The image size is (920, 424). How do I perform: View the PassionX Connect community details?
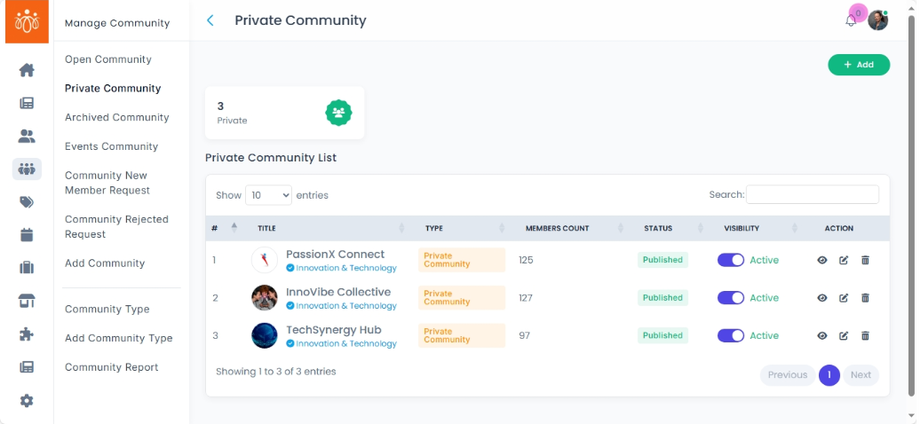[x=822, y=260]
